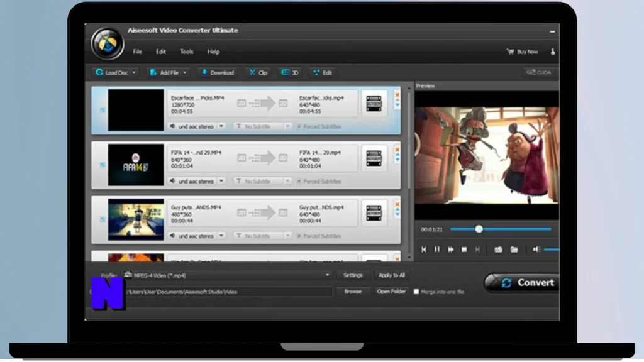Image resolution: width=644 pixels, height=362 pixels.
Task: Expand the Load Disc dropdown arrow
Action: (134, 73)
